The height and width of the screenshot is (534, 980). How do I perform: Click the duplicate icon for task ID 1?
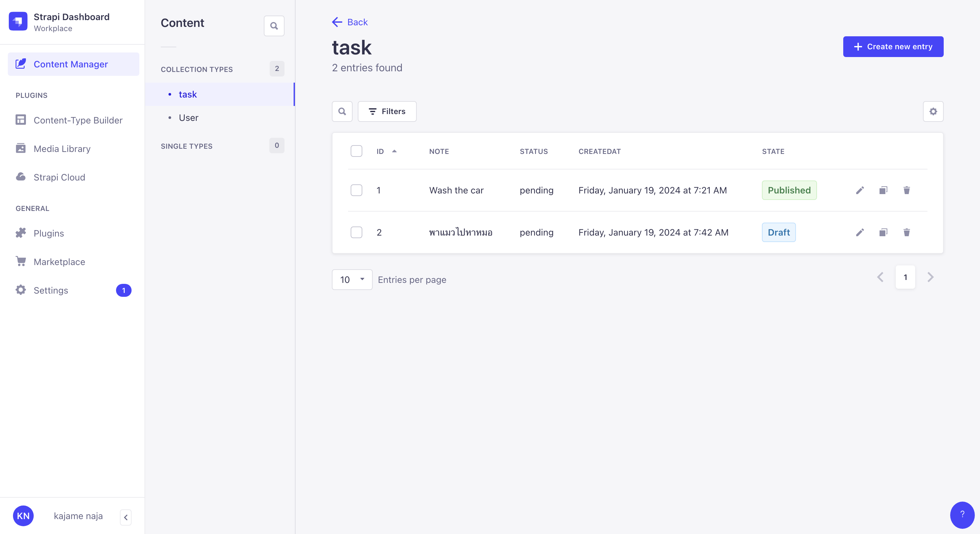pyautogui.click(x=883, y=190)
